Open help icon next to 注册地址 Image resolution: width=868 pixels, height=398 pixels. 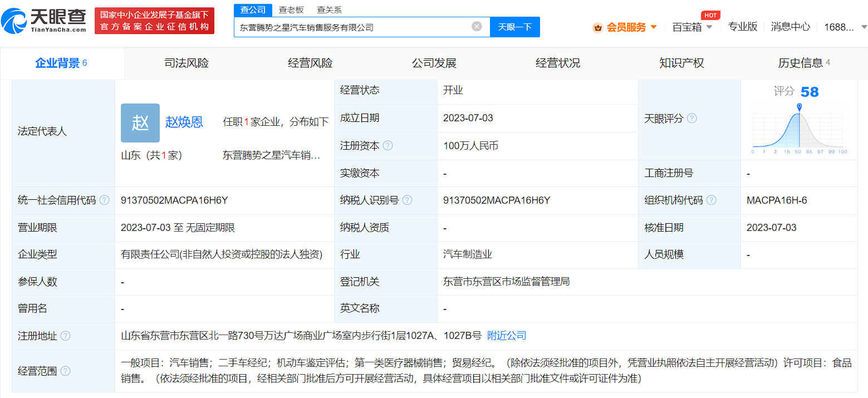tap(65, 336)
